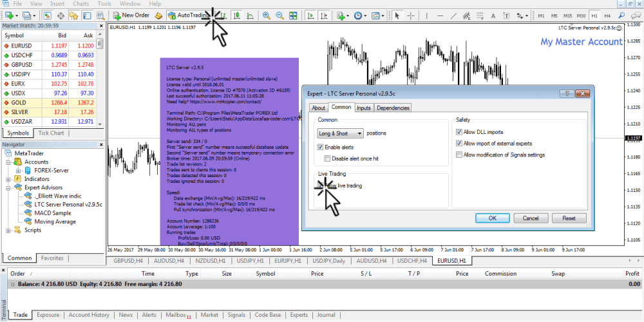Collapse the Accounts tree node
This screenshot has width=644, height=322.
(8, 162)
